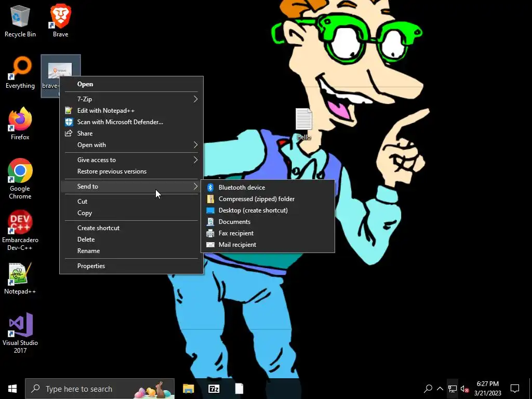
Task: Choose Scan with Microsoft Defender
Action: click(131, 122)
